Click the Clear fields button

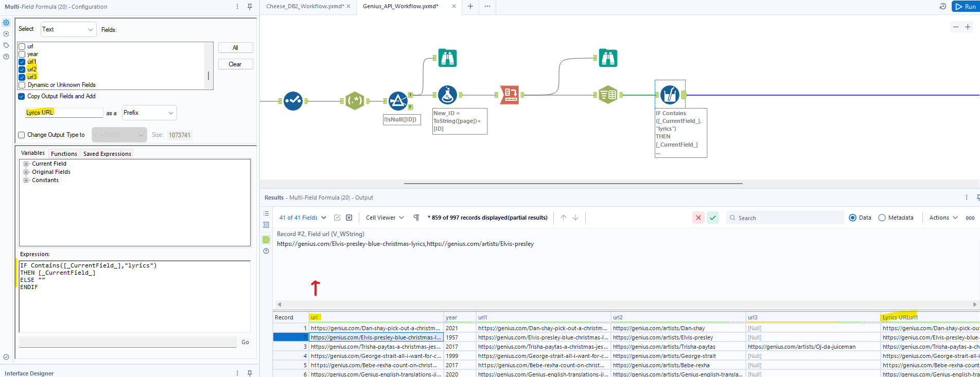[x=235, y=64]
